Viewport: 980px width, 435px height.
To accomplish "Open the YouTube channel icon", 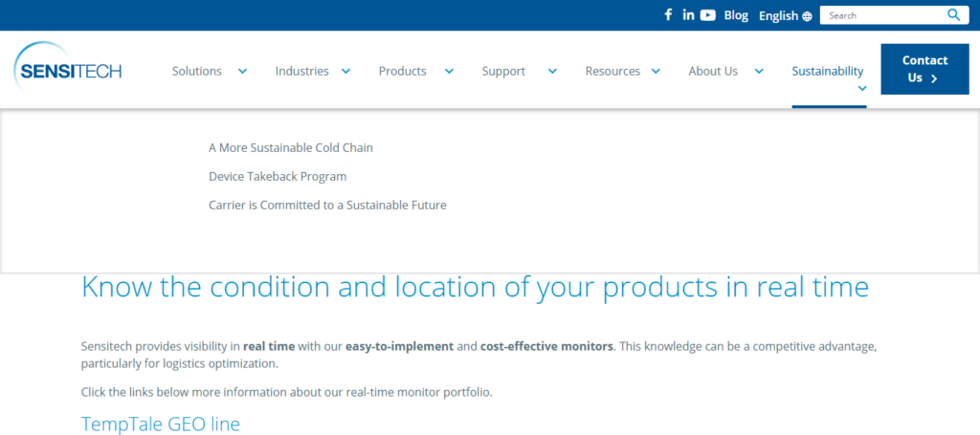I will coord(708,15).
